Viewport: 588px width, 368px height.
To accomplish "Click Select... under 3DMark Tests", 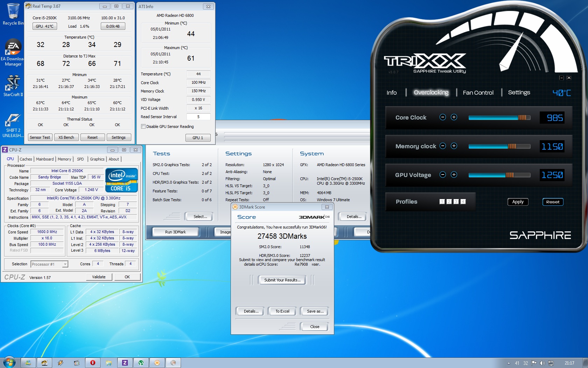I will click(x=200, y=217).
